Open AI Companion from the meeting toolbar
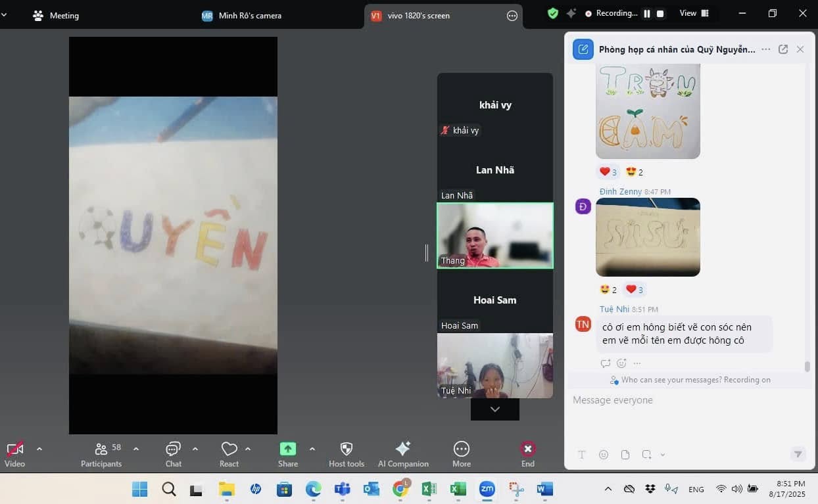This screenshot has height=504, width=818. click(x=403, y=449)
